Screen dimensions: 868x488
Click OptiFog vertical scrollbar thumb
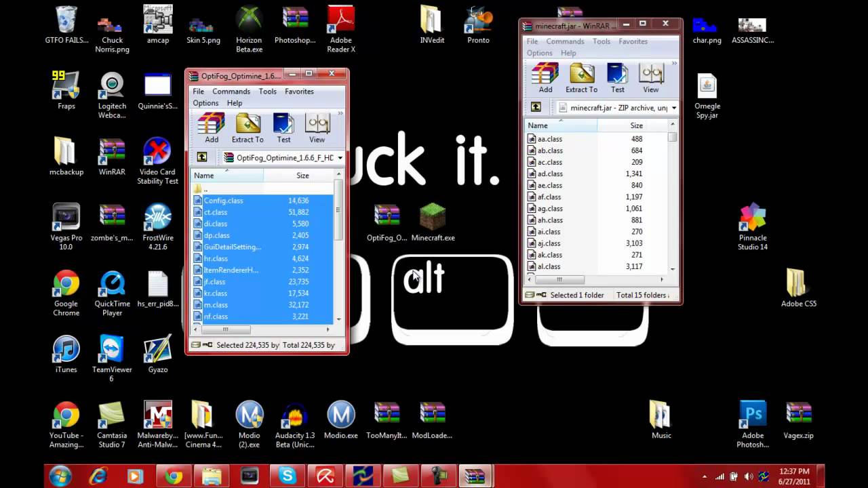[339, 210]
